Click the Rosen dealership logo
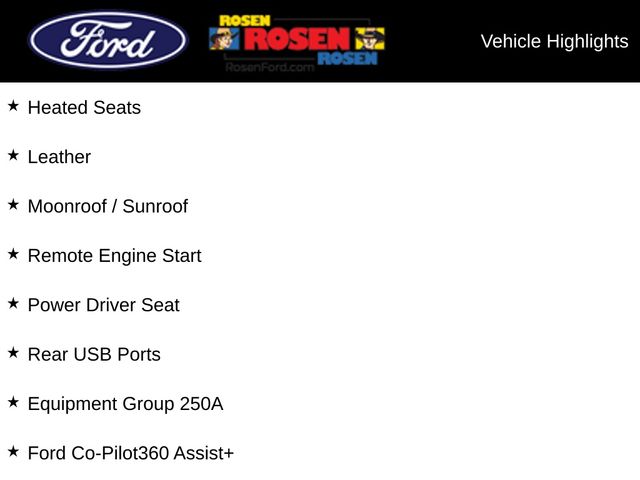The image size is (640, 480). click(x=297, y=38)
